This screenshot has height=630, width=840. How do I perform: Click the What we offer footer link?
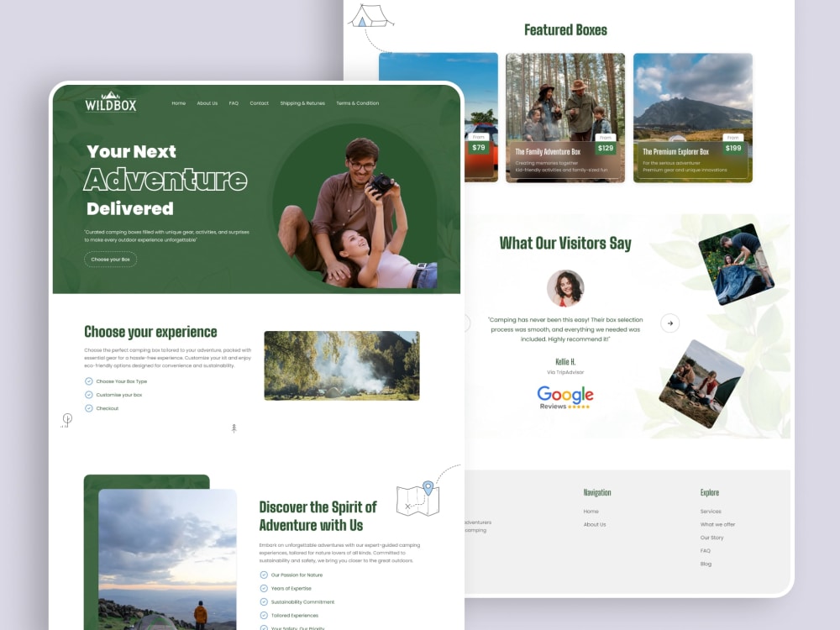pyautogui.click(x=717, y=524)
